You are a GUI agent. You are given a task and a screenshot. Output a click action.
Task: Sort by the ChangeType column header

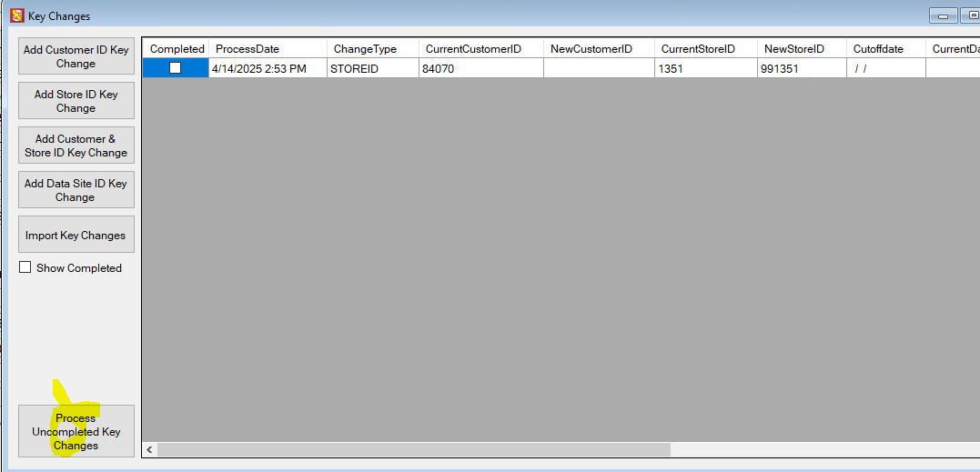[373, 49]
